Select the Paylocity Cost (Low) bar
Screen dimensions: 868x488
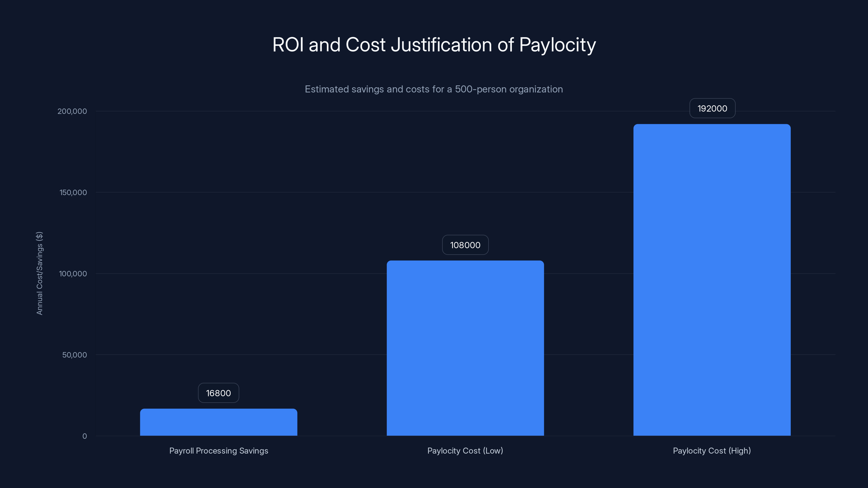click(465, 348)
